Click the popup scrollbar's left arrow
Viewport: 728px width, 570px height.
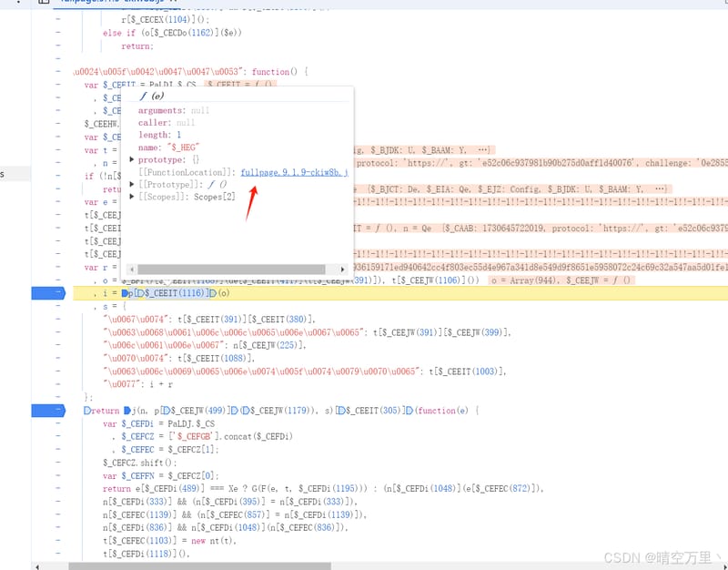[132, 270]
